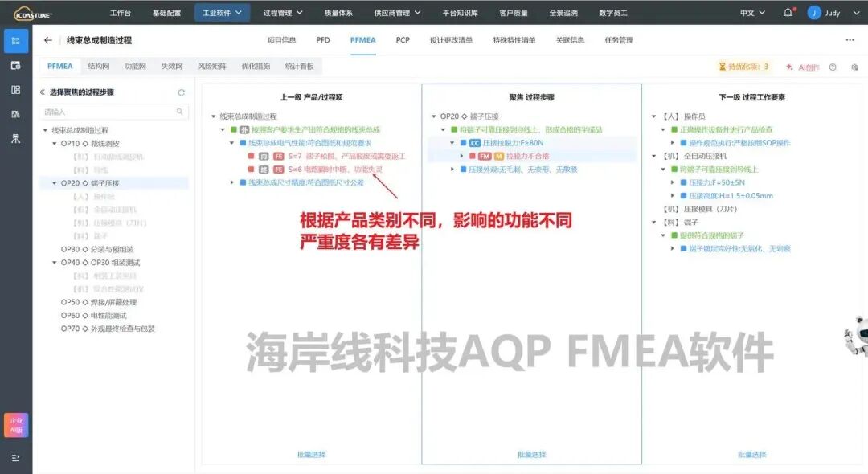
Task: Click the robot assistant at the right edge
Action: pyautogui.click(x=857, y=336)
